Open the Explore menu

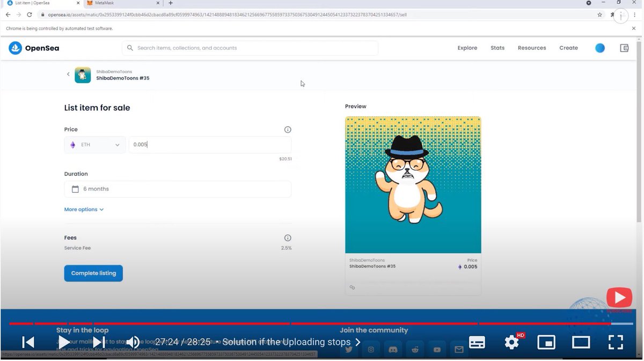coord(466,48)
